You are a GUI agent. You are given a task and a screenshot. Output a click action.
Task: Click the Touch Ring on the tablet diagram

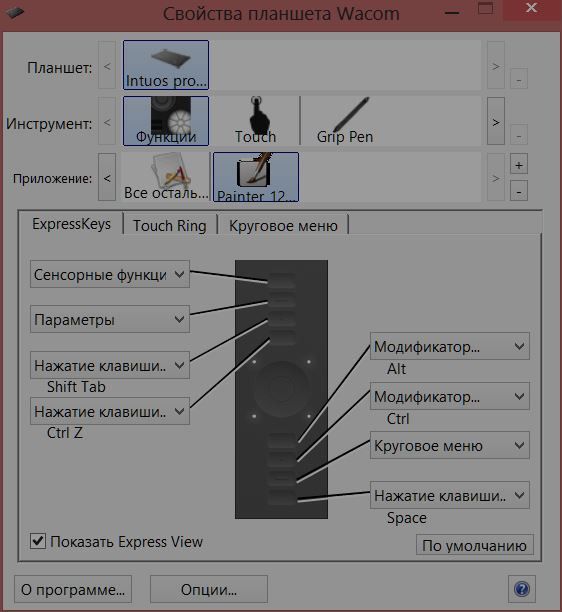(x=281, y=388)
